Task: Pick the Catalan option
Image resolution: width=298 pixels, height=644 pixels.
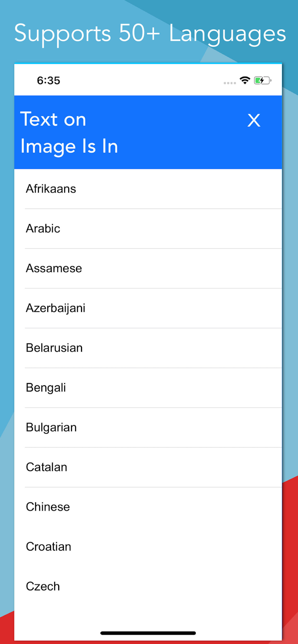Action: 148,467
